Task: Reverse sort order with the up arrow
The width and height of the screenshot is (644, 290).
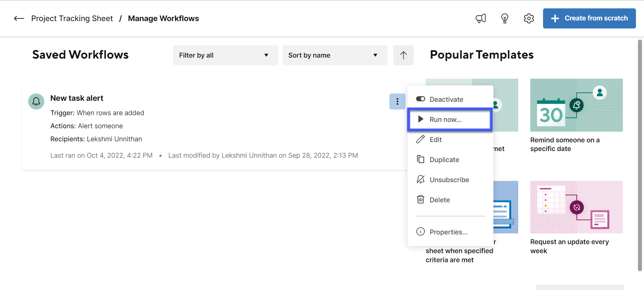Action: [403, 55]
